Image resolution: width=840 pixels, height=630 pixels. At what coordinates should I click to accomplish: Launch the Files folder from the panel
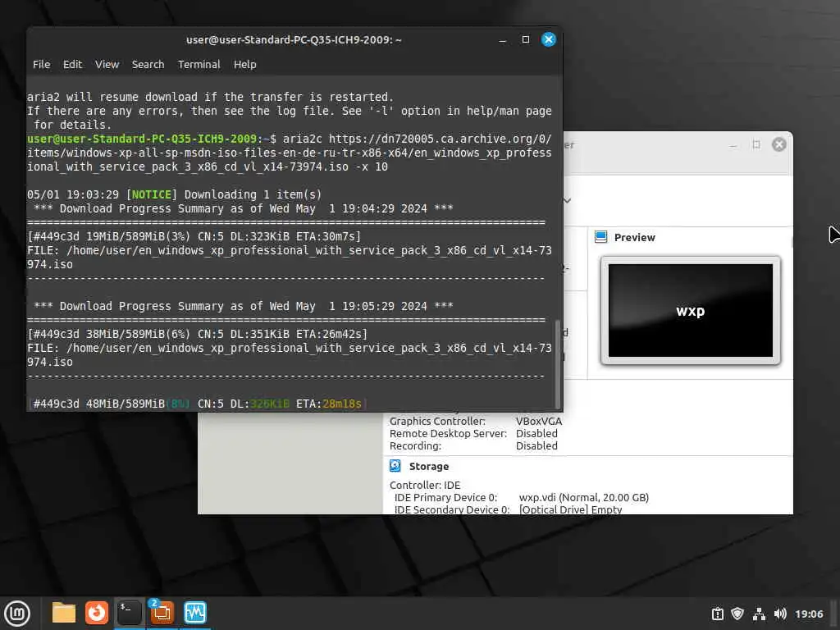click(64, 613)
